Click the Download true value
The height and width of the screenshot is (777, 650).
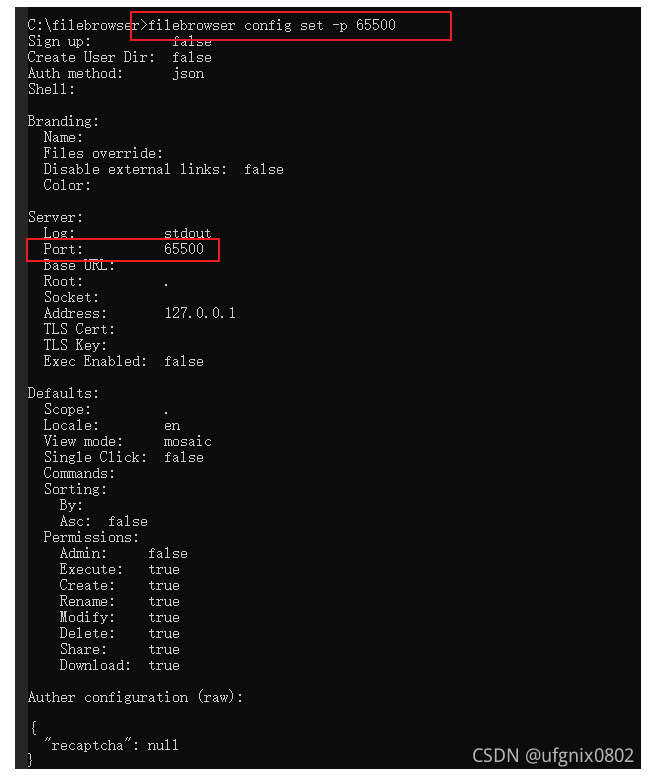tap(164, 665)
